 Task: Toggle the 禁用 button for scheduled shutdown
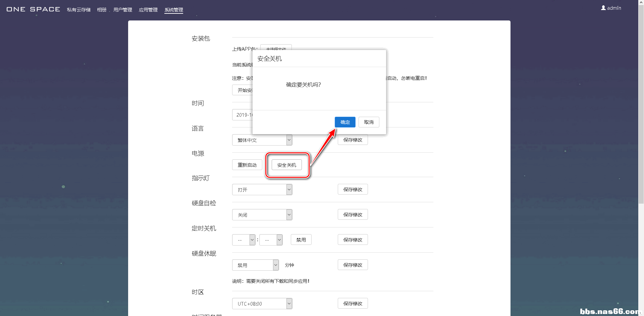pos(301,240)
